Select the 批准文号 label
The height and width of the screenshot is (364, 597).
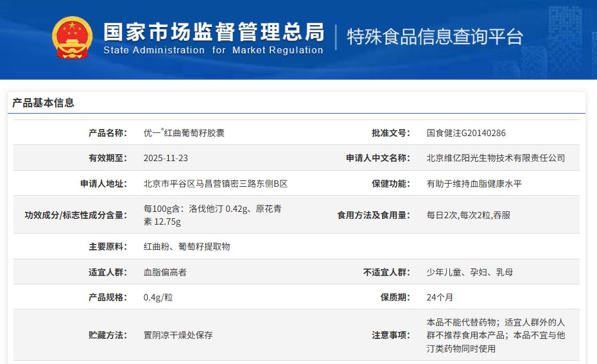[x=391, y=133]
